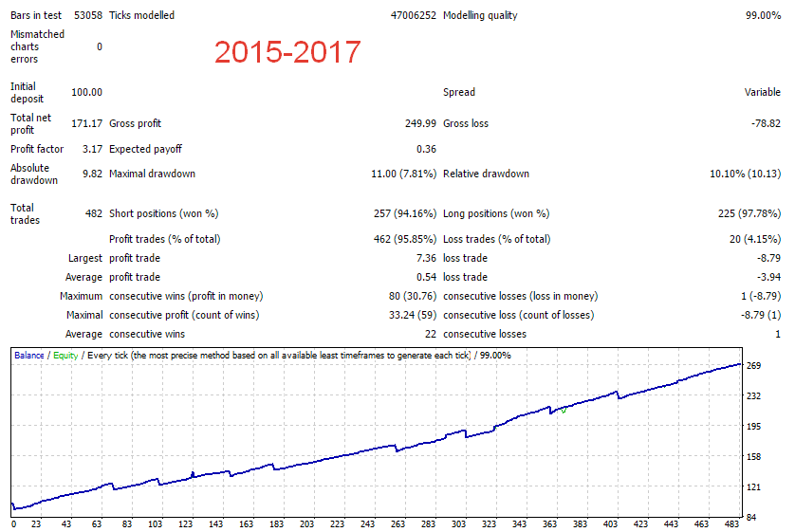Viewport: 795px width, 532px height.
Task: Click the 269 value on chart axis
Action: [x=753, y=366]
